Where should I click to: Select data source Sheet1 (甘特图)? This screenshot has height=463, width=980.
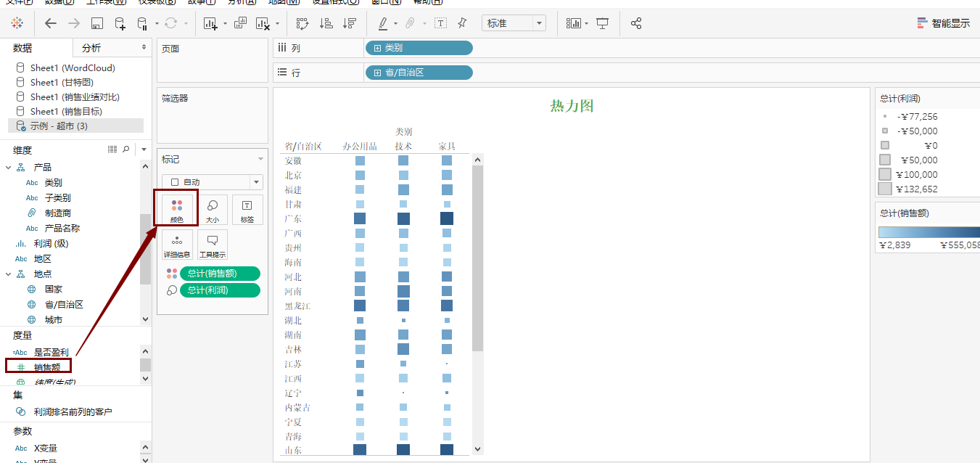(x=62, y=82)
